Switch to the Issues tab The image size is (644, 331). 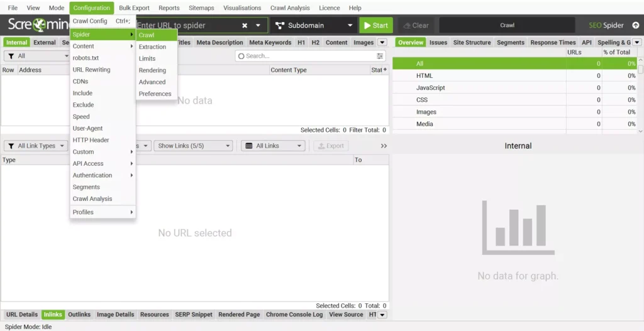[x=438, y=42]
